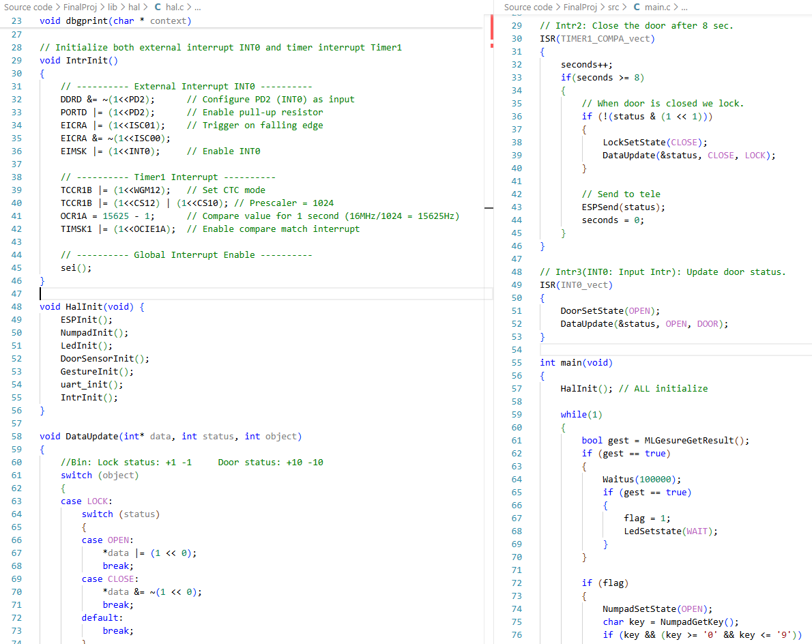Open the "src" folder breadcrumb
The width and height of the screenshot is (812, 644).
pos(613,7)
